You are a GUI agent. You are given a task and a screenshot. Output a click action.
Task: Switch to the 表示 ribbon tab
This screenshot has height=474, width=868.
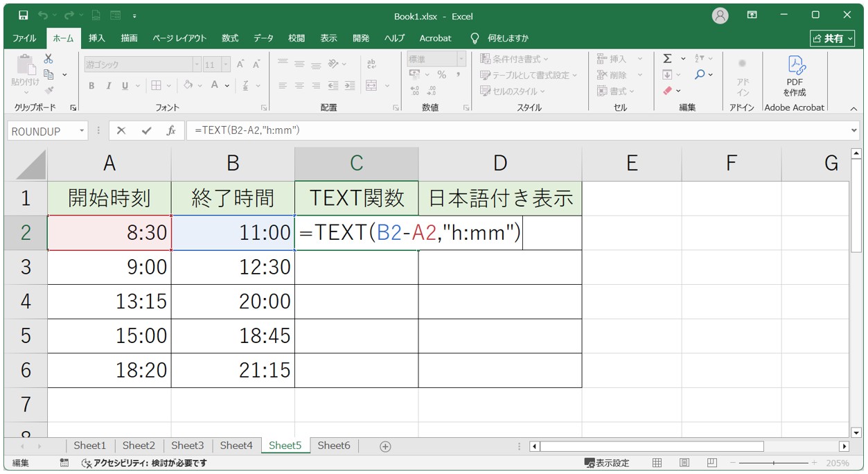click(x=329, y=39)
